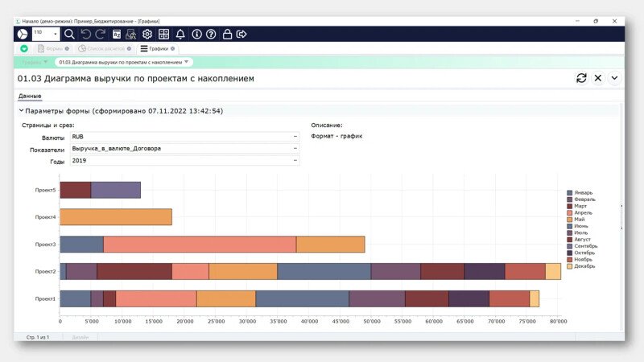
Task: Open the 01.03 Диаграмма выручки breadcrumb dropdown
Action: [x=123, y=63]
